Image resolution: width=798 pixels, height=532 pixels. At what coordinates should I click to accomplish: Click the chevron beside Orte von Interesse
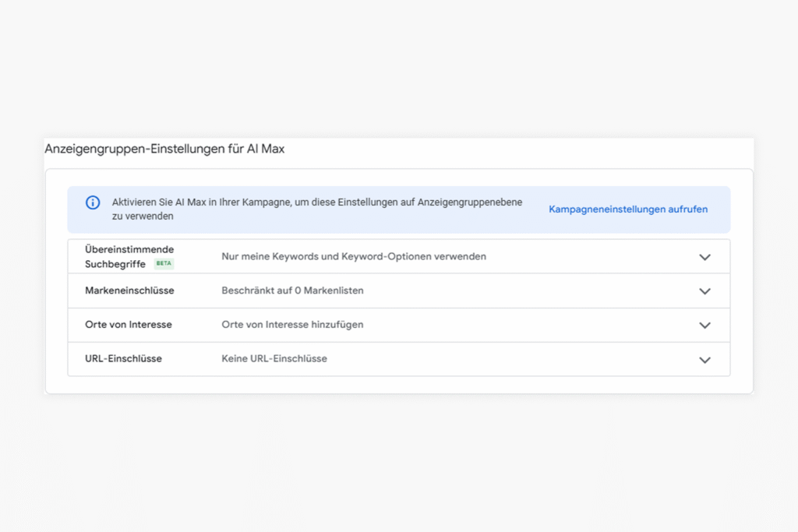click(x=704, y=325)
